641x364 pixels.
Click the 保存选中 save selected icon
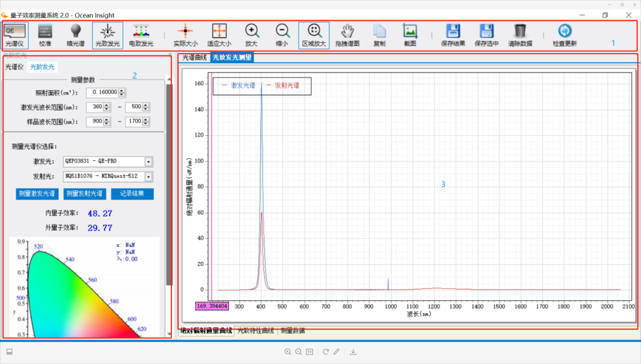click(486, 35)
